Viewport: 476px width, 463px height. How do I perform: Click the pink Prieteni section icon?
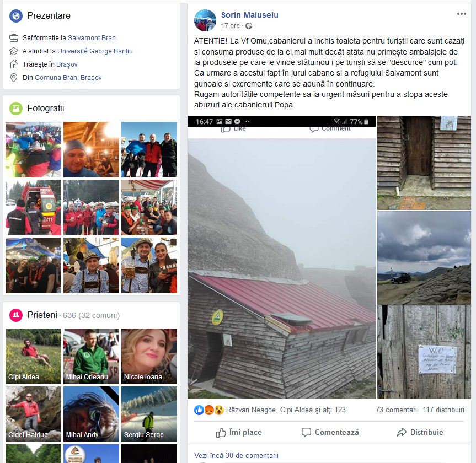tap(16, 315)
